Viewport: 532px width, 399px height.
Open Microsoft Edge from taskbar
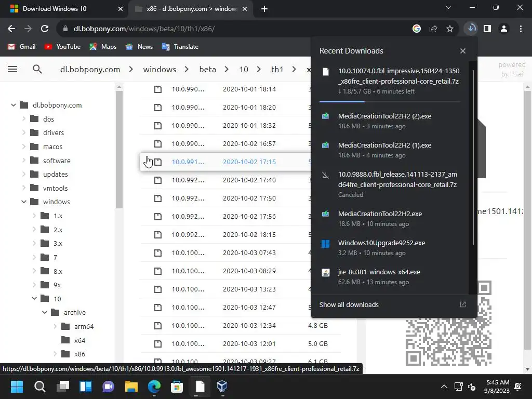click(x=154, y=387)
